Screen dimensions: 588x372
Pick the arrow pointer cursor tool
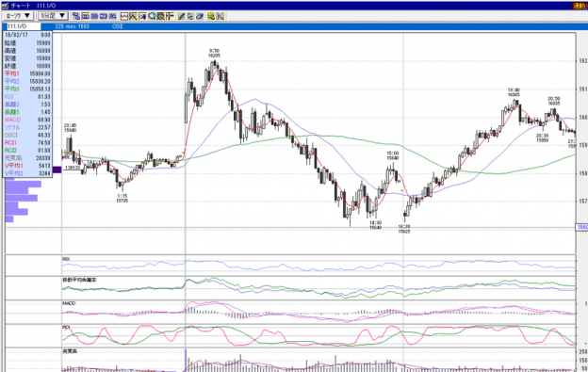point(190,16)
